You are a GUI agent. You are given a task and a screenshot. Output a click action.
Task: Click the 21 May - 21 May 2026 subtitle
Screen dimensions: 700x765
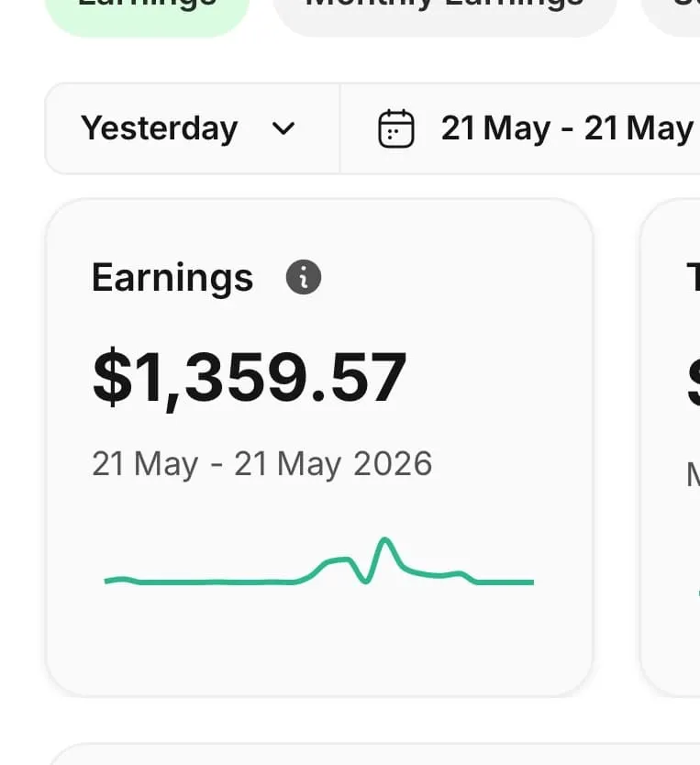pyautogui.click(x=262, y=464)
